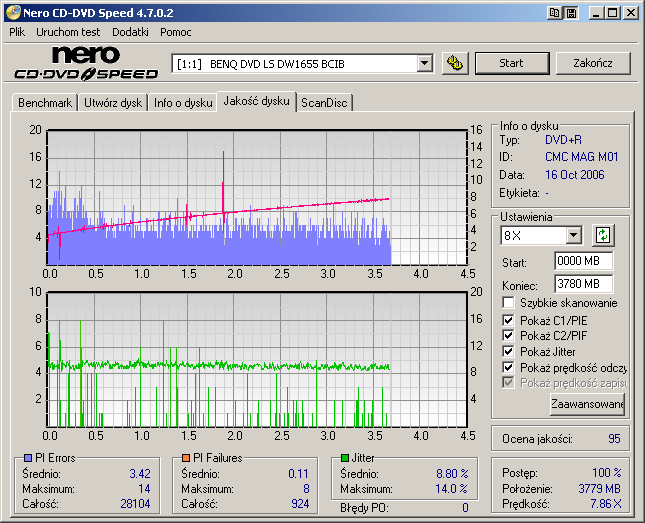
Task: Enable Szybkie skanowanie checkbox
Action: pyautogui.click(x=508, y=303)
